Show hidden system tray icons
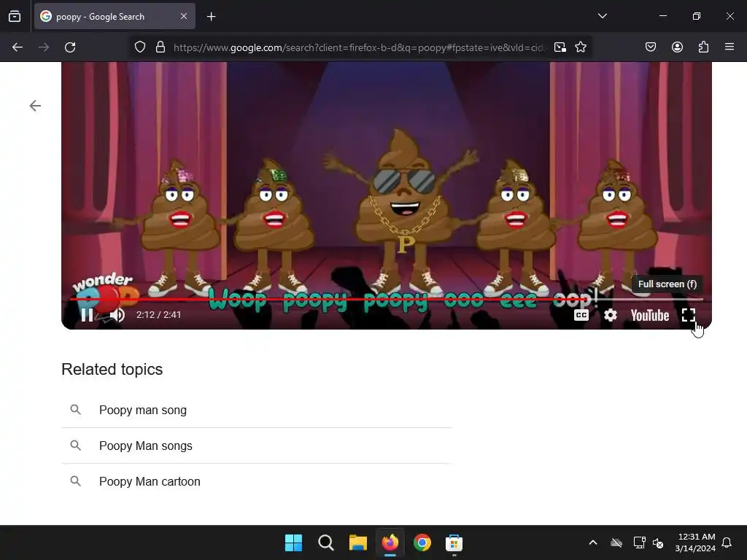This screenshot has height=560, width=747. pyautogui.click(x=593, y=542)
